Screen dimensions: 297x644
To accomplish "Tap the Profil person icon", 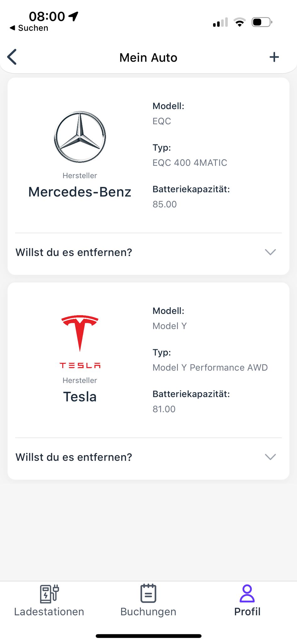I will (x=247, y=594).
